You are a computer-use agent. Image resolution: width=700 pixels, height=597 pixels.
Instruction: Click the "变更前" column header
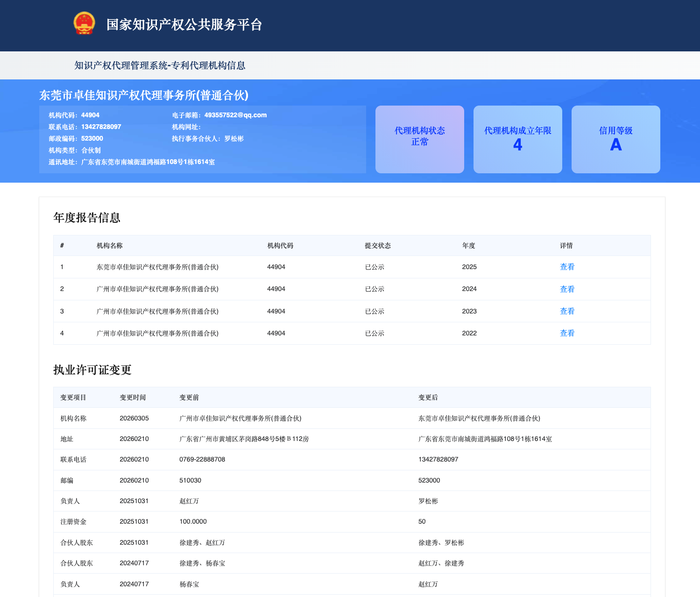189,398
